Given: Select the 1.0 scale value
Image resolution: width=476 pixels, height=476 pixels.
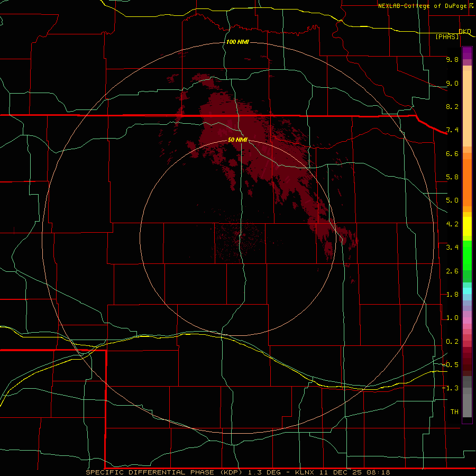Looking at the screenshot, I should [452, 318].
